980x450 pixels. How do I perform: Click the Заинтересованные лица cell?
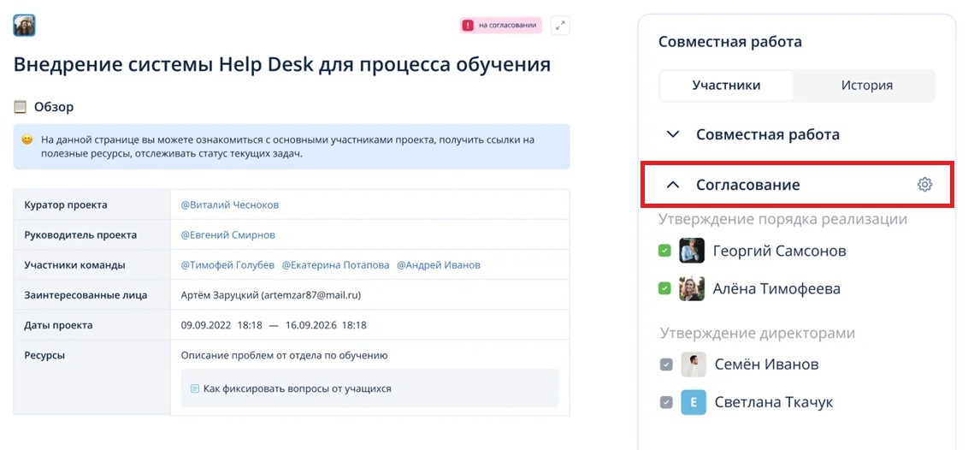(x=92, y=295)
